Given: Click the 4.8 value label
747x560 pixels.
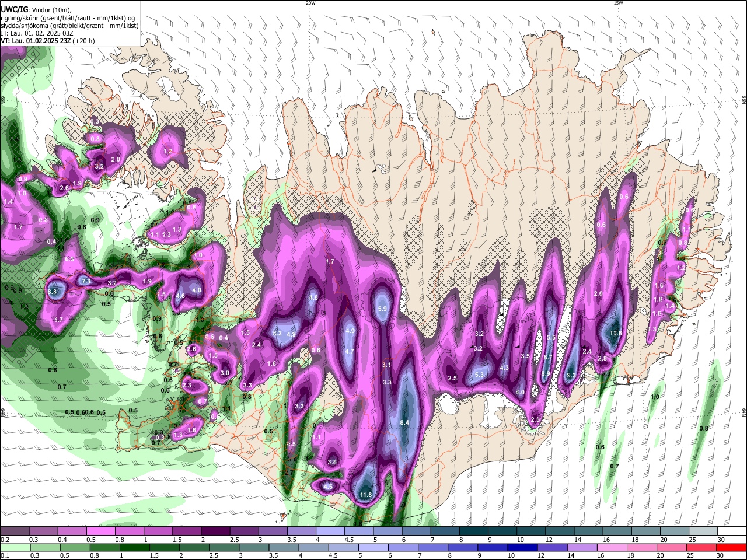Looking at the screenshot, I should [313, 297].
